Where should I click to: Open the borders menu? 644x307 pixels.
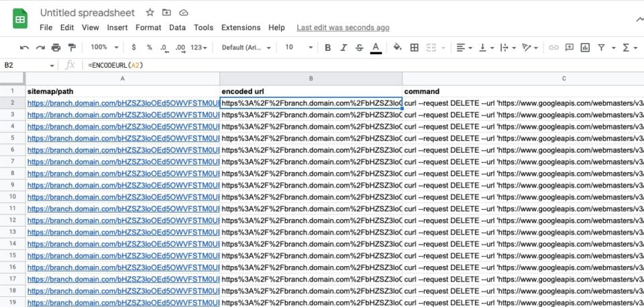click(415, 48)
